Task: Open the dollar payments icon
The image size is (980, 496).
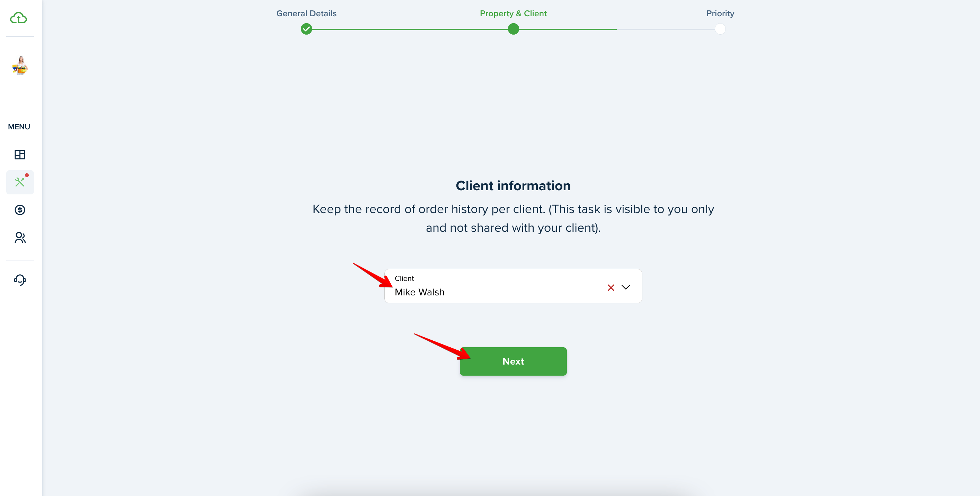Action: [20, 210]
